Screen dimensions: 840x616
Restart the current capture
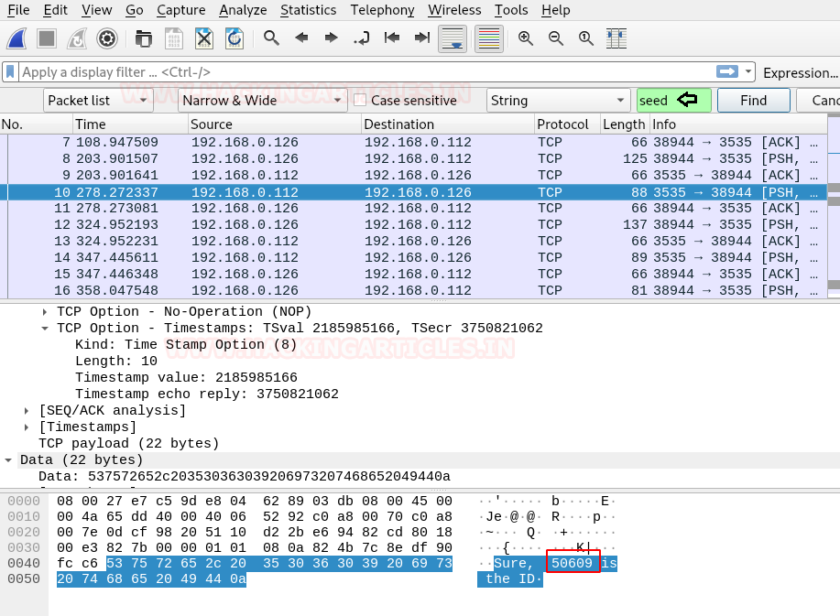(77, 38)
